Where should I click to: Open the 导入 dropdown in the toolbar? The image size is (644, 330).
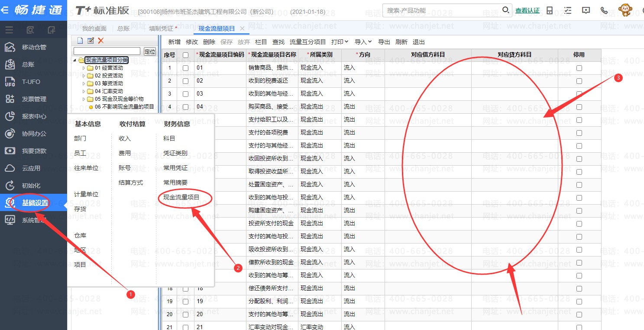(x=363, y=42)
